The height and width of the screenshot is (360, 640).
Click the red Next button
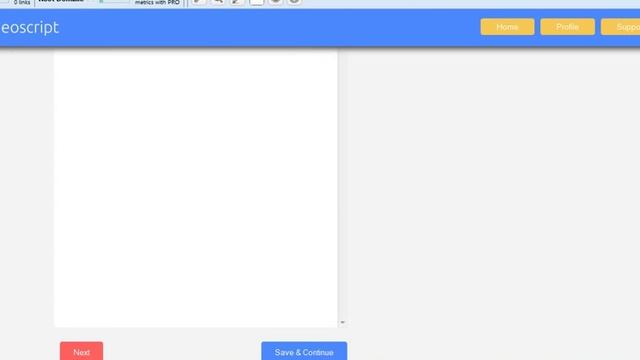(81, 351)
